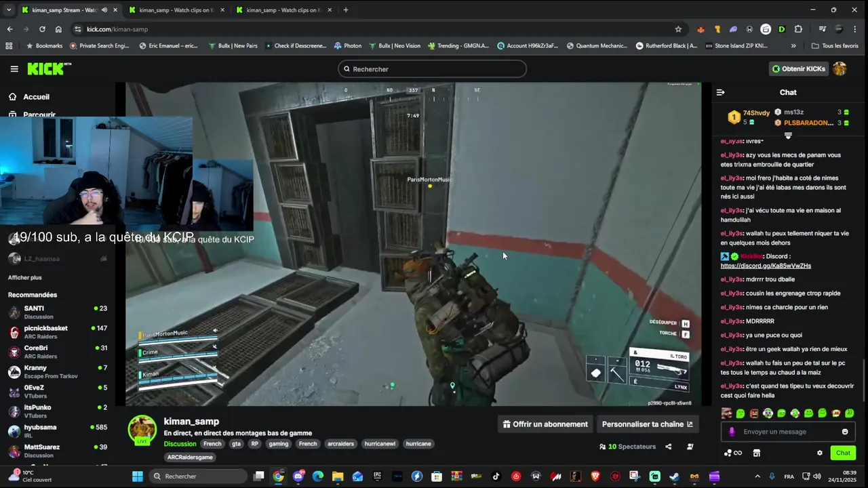This screenshot has height=488, width=868.
Task: Open browser home page
Action: [58, 29]
